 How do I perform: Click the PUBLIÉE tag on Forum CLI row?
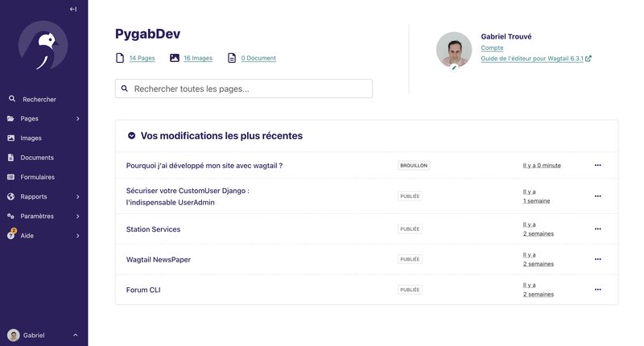point(410,290)
